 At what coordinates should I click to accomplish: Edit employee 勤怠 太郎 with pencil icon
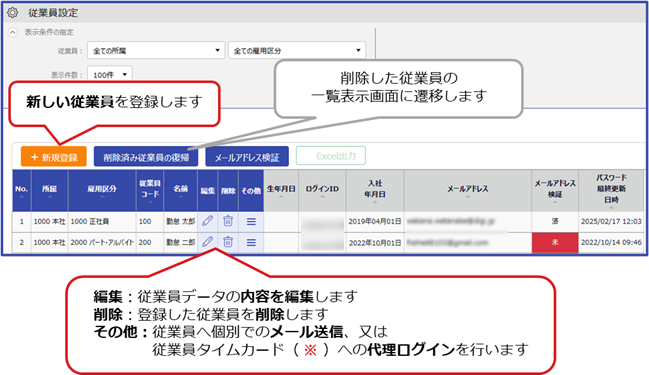tap(207, 221)
